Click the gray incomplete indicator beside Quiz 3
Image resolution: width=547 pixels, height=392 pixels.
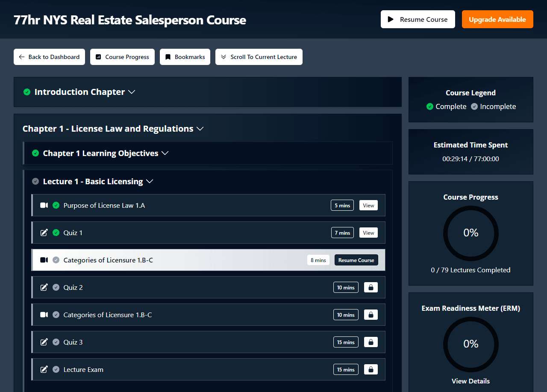point(56,342)
